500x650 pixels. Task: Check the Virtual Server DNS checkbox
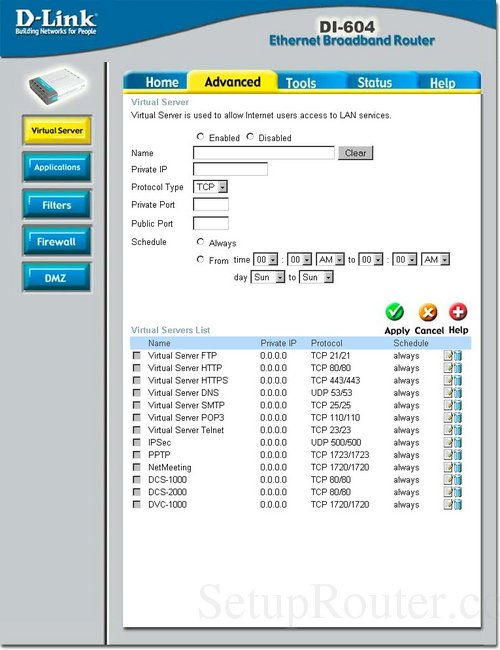pos(136,393)
